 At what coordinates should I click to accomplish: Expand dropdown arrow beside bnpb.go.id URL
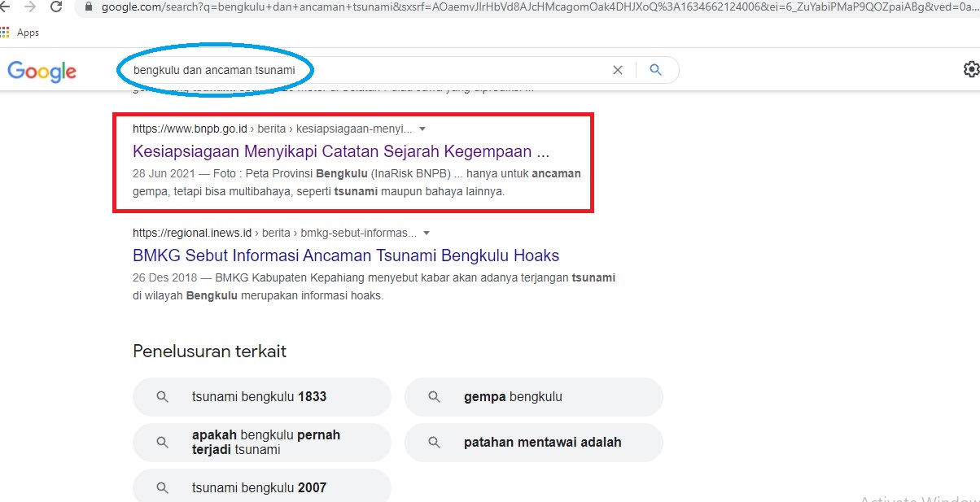click(x=422, y=129)
